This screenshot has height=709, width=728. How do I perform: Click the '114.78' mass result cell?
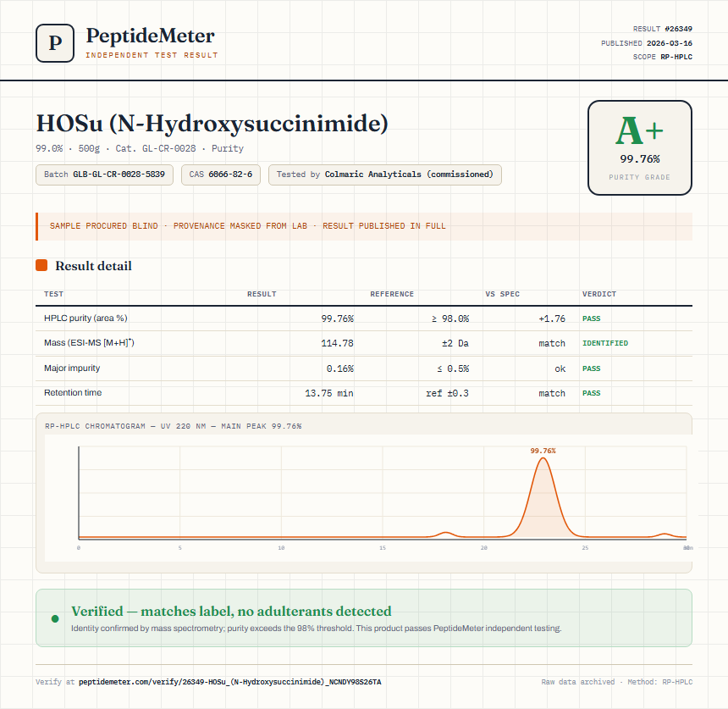coord(338,343)
